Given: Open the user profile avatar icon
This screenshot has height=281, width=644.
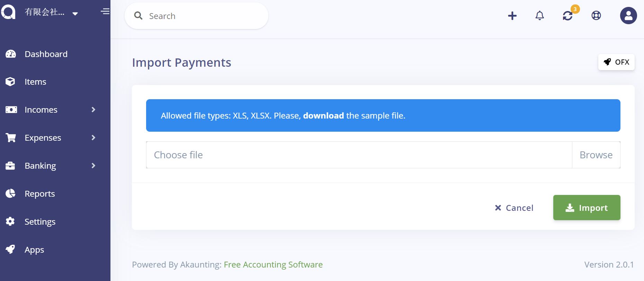Looking at the screenshot, I should click(x=628, y=15).
